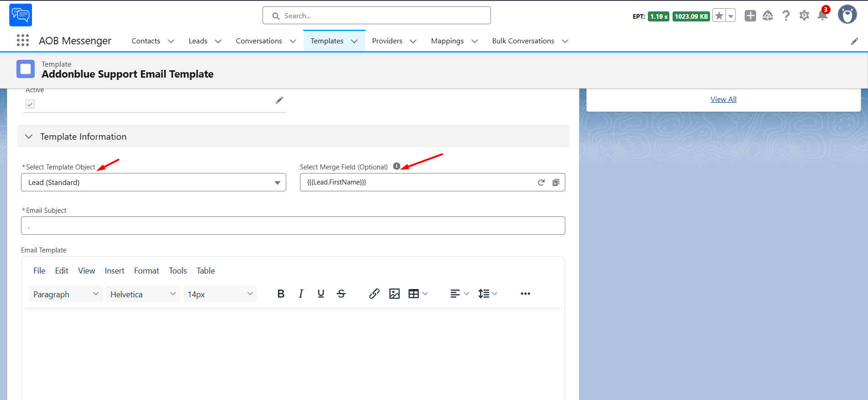Open the editor File menu

pos(39,271)
